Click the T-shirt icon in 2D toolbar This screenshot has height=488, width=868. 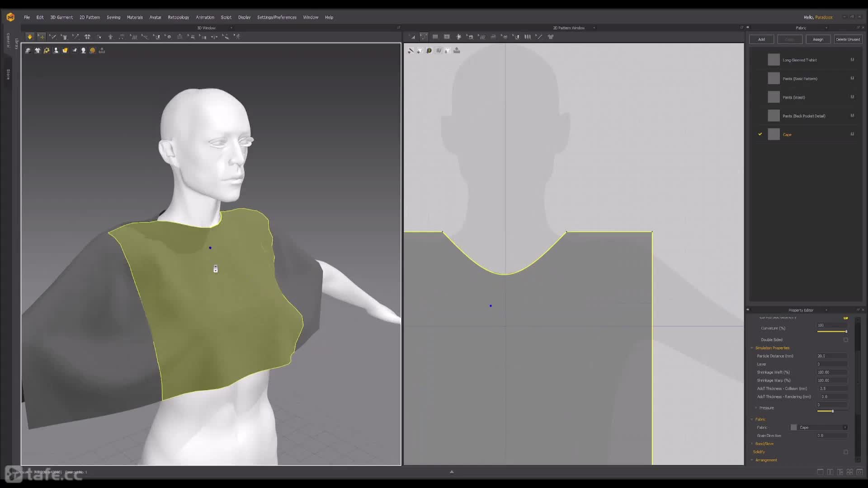pos(551,37)
